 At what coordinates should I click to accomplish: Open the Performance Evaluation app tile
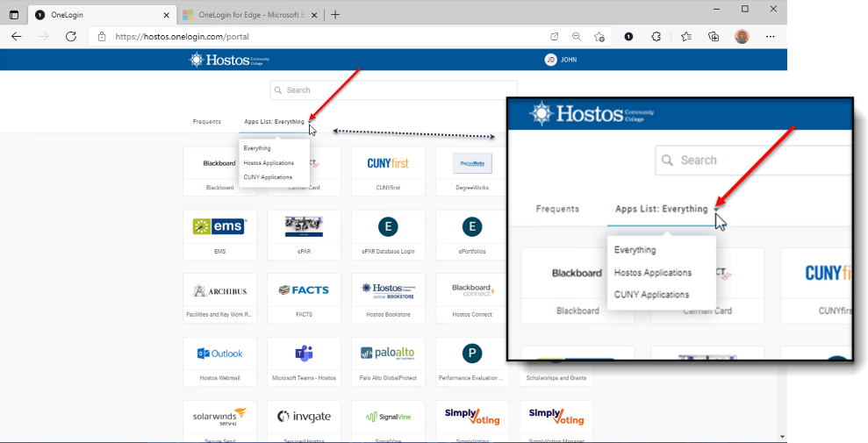pos(472,361)
